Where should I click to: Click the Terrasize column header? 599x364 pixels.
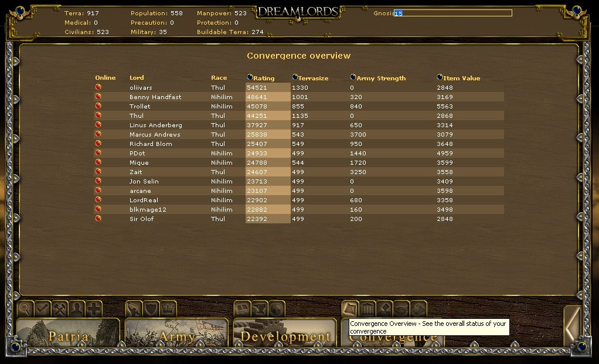313,78
